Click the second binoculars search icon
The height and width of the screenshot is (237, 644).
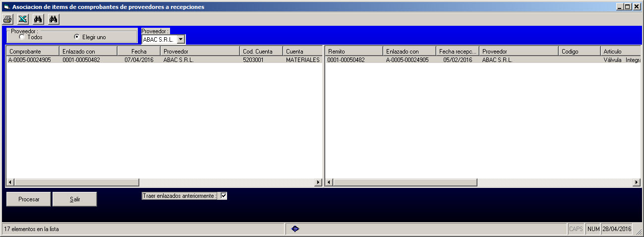[54, 19]
